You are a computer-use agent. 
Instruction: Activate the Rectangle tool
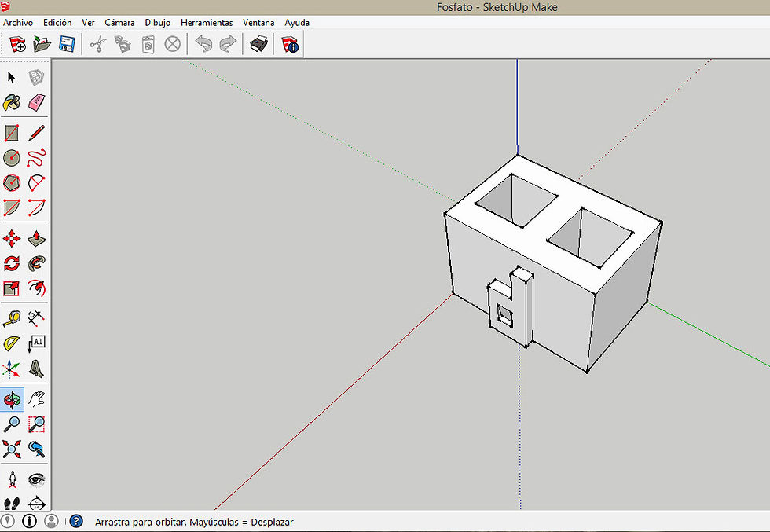pyautogui.click(x=11, y=133)
